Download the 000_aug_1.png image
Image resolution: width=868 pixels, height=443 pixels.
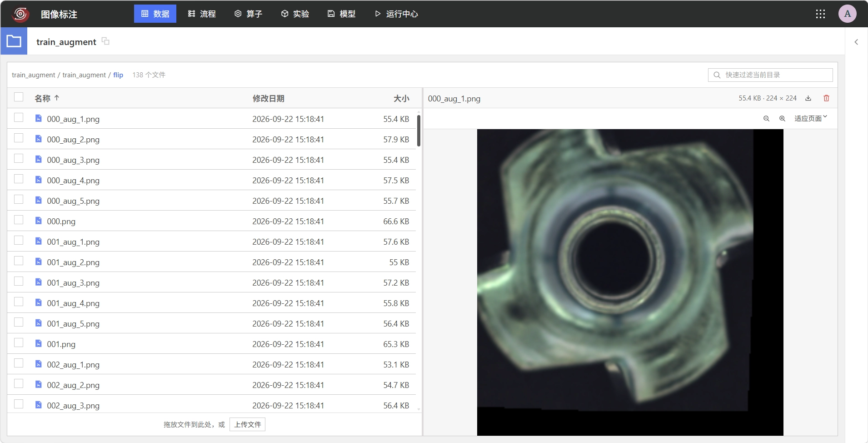tap(808, 98)
